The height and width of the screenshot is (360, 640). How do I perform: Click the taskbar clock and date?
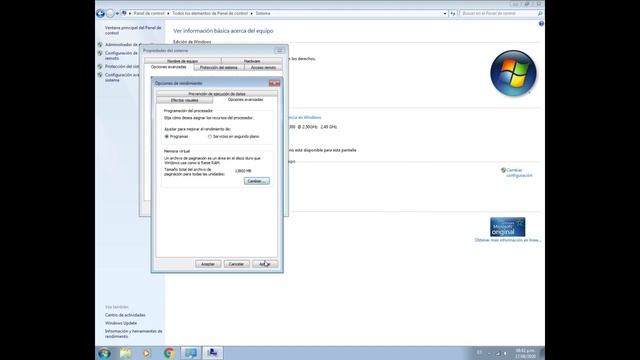click(525, 353)
